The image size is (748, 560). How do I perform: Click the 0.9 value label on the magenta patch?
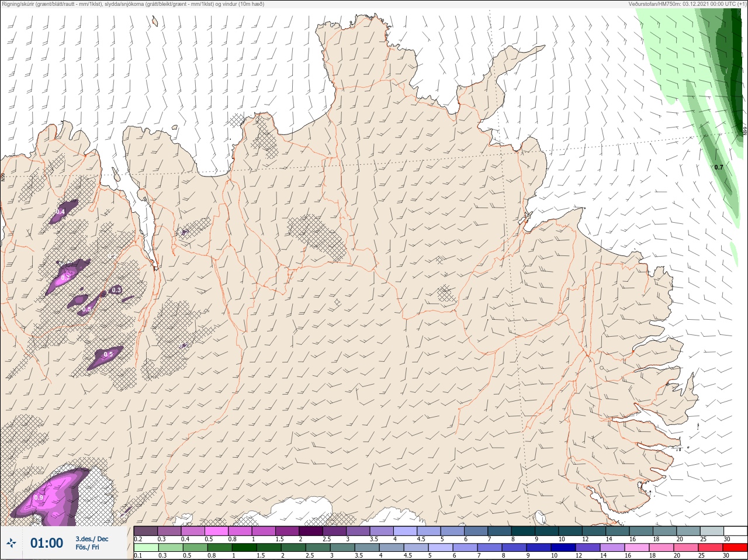[x=39, y=497]
